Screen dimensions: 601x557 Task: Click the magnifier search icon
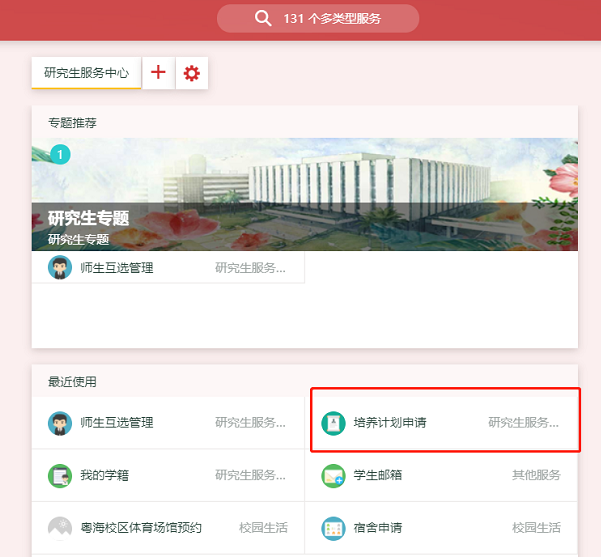point(263,18)
